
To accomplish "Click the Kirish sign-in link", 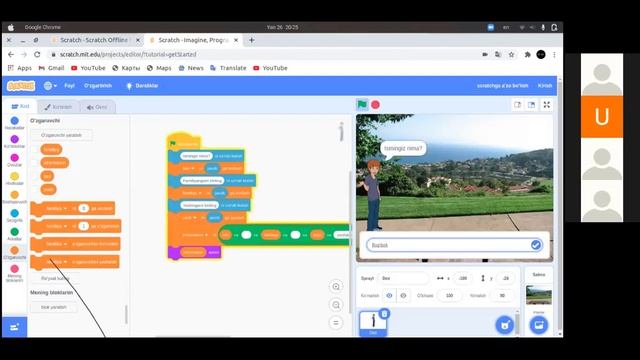I will click(x=545, y=86).
